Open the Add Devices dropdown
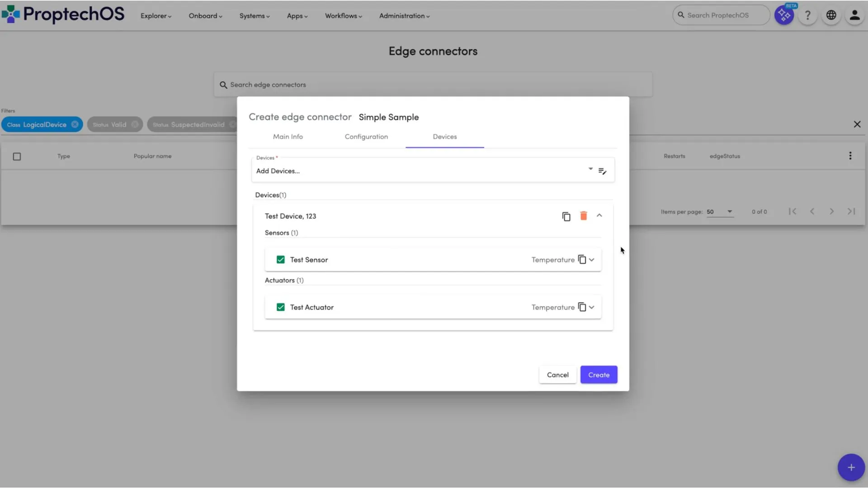 [x=590, y=169]
